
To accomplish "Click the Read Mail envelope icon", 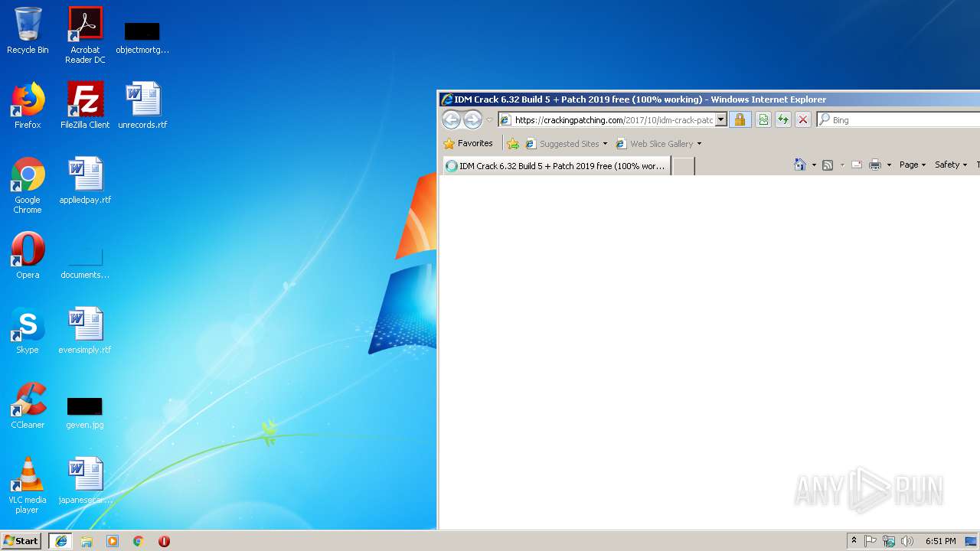I will point(857,165).
